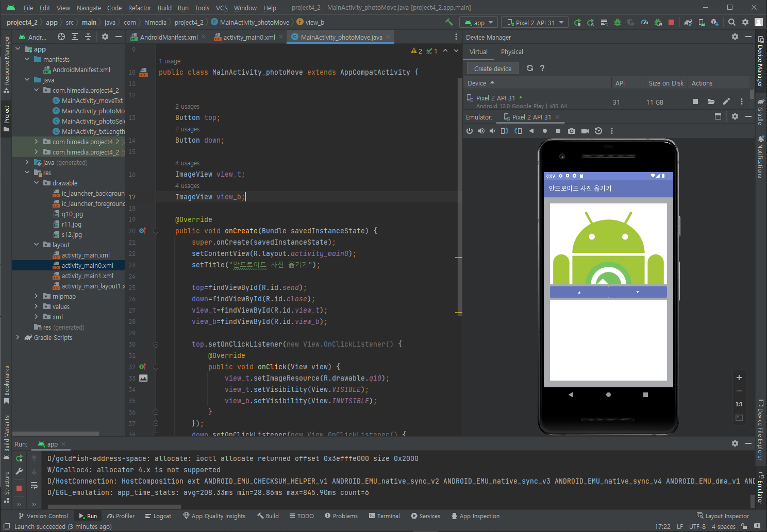Toggle Device File Explorer tool window
This screenshot has height=532, width=767.
(760, 430)
